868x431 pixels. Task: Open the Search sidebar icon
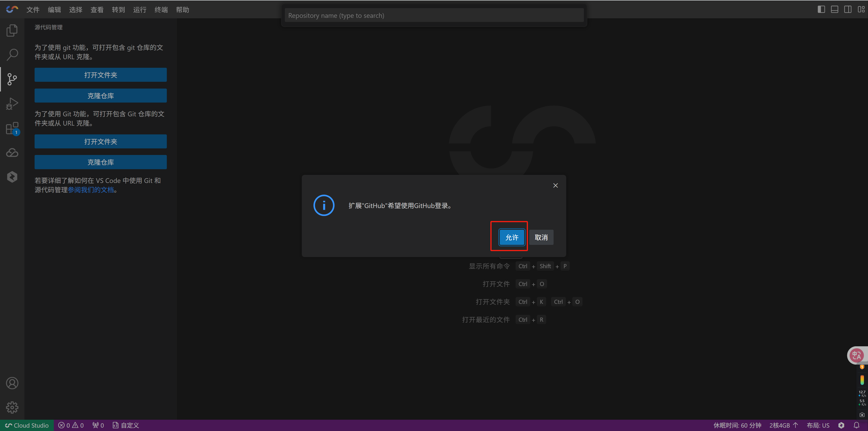[12, 54]
